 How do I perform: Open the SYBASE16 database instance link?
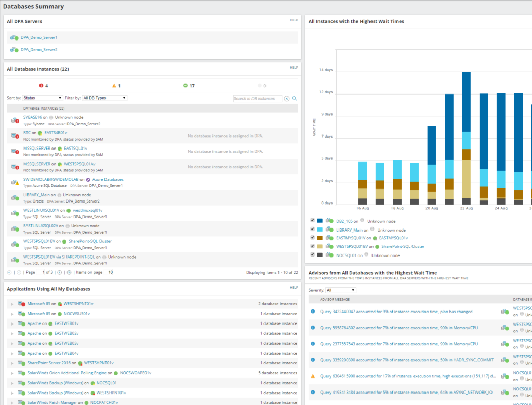click(x=33, y=117)
